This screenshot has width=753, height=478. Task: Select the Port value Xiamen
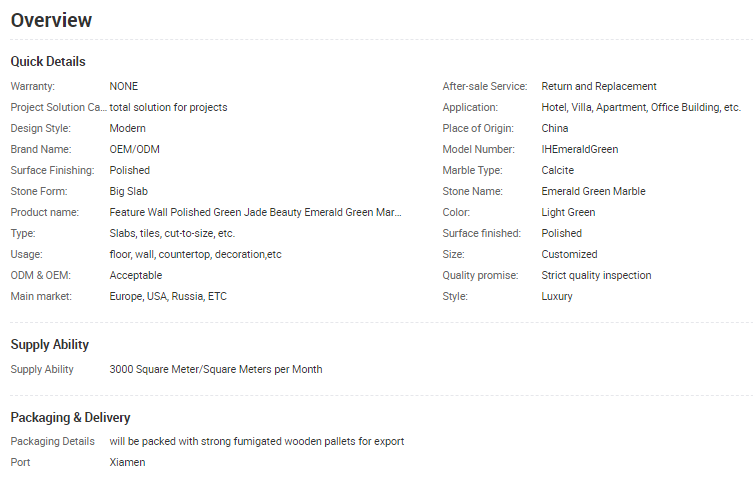tap(127, 462)
